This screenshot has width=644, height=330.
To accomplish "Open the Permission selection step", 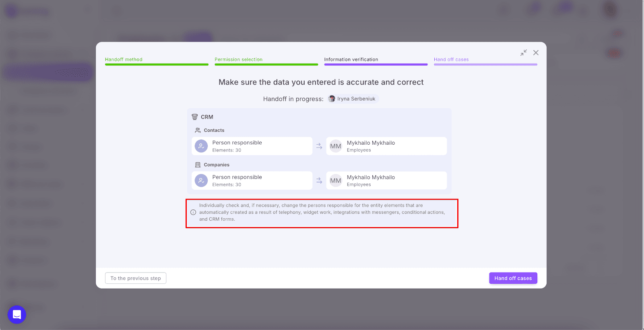I will pyautogui.click(x=266, y=60).
